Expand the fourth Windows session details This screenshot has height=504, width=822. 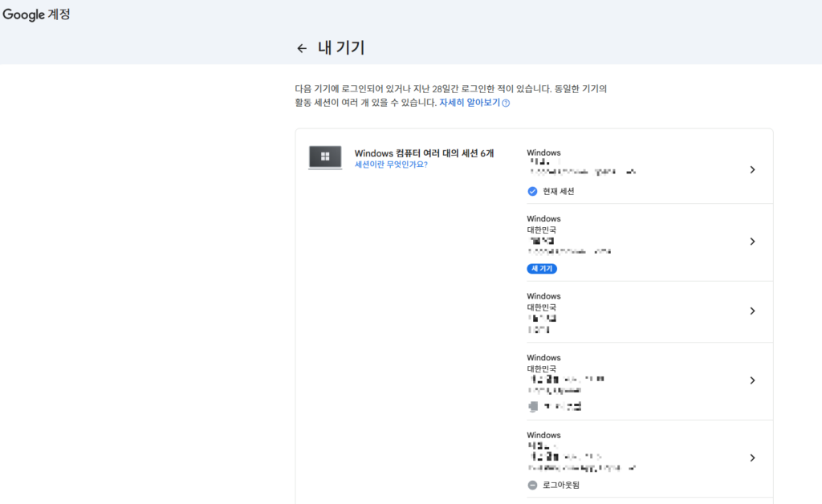click(752, 380)
